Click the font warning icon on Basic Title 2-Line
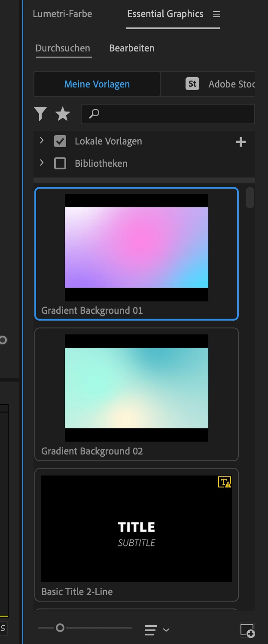This screenshot has height=644, width=268. [x=225, y=482]
